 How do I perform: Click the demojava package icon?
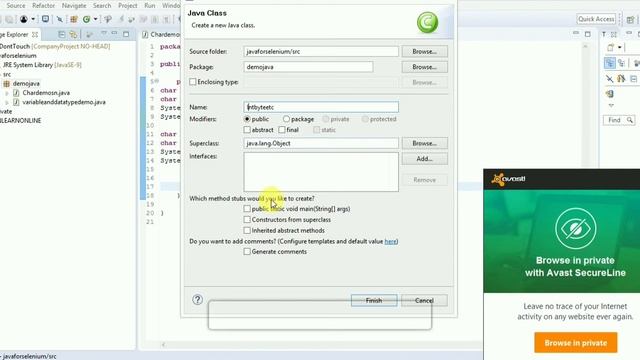tap(7, 84)
